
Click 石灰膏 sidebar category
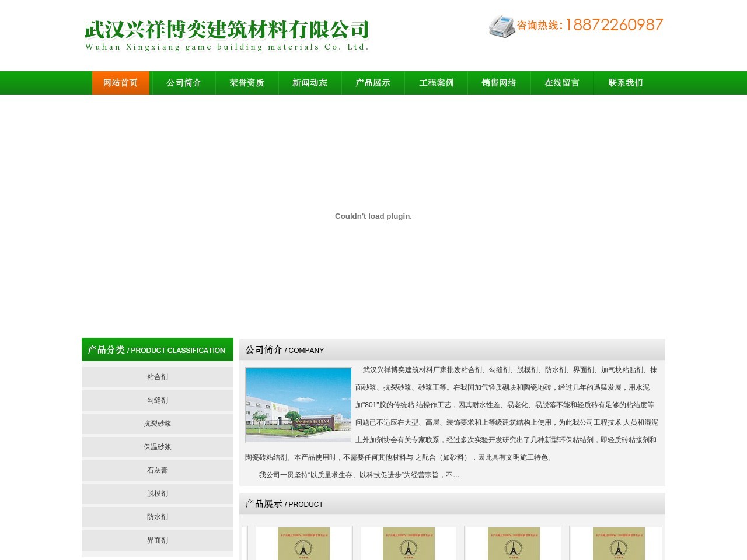point(158,470)
